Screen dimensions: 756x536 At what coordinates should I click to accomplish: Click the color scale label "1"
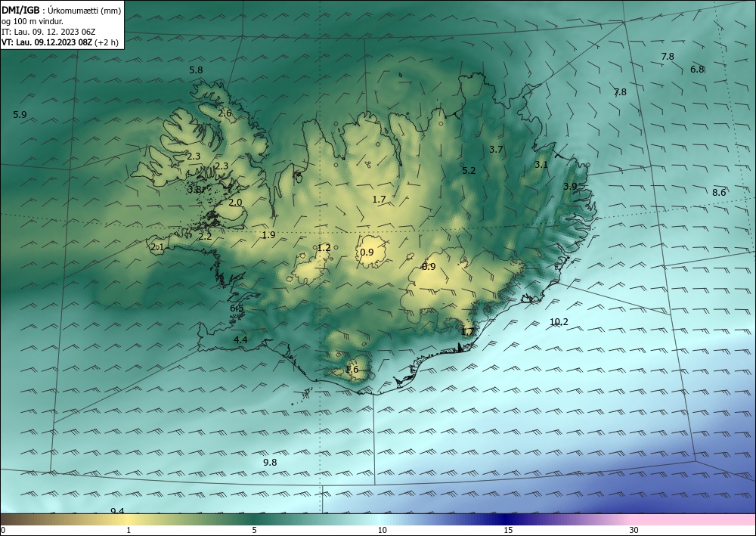tap(129, 530)
